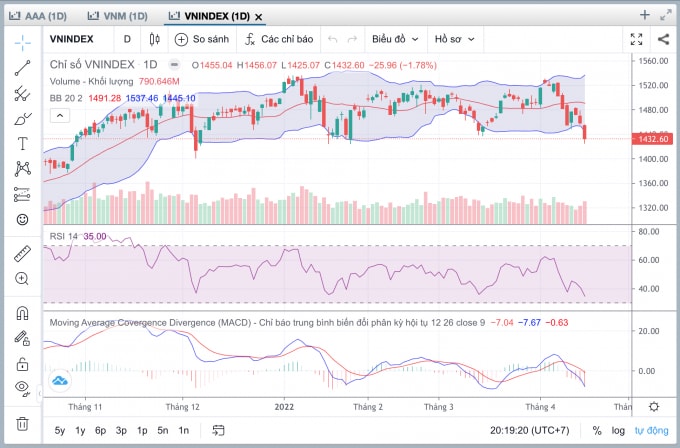Select the prediction and measurement tool
Image resolution: width=680 pixels, height=448 pixels.
click(x=23, y=194)
